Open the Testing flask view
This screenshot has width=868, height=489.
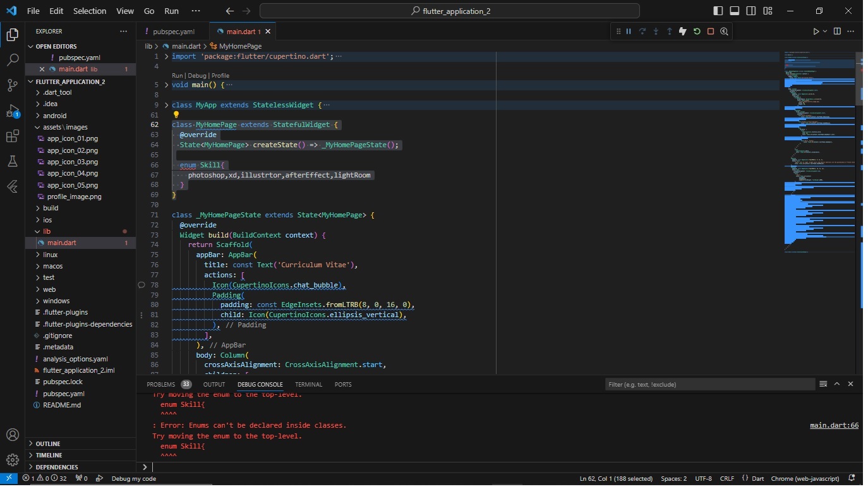pos(12,162)
